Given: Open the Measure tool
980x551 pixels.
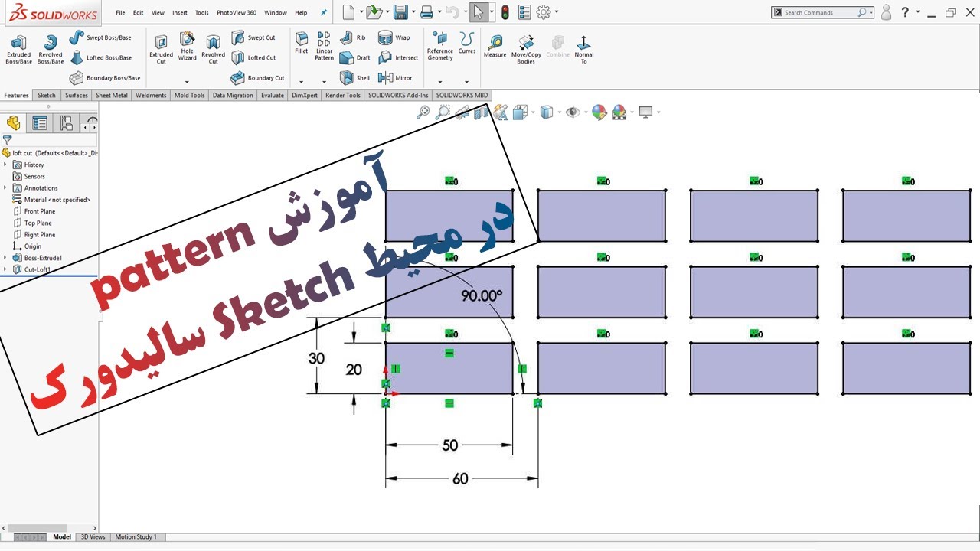Looking at the screenshot, I should click(495, 47).
